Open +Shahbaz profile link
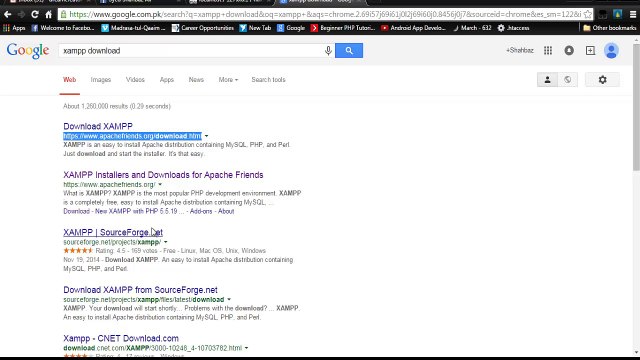Viewport: 640px width, 360px height. pyautogui.click(x=520, y=51)
